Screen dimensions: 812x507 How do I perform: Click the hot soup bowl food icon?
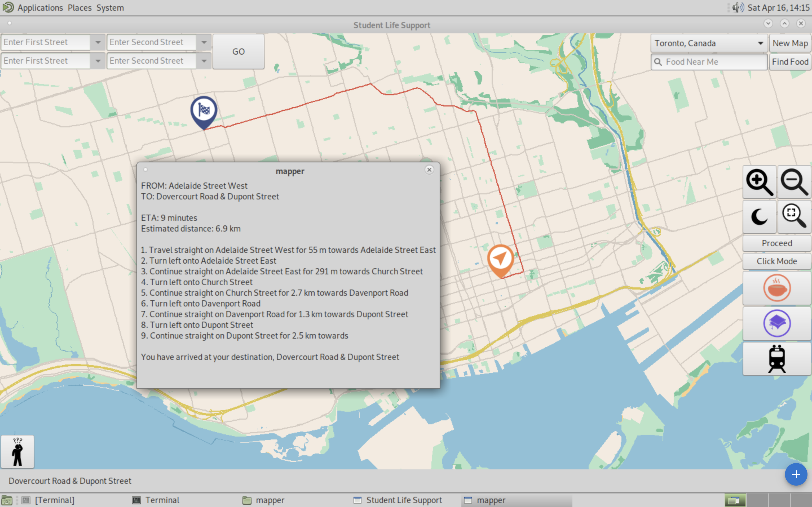tap(776, 288)
